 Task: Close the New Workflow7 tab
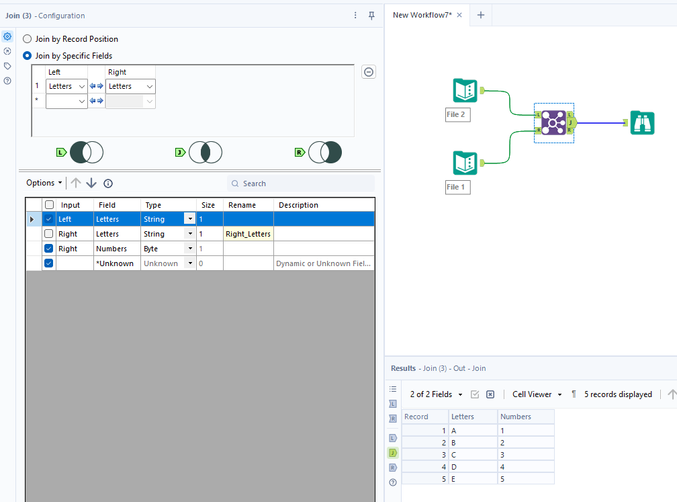[459, 15]
